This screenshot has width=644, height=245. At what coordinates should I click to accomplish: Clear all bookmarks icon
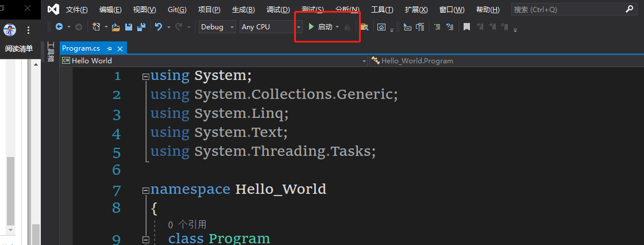[505, 27]
